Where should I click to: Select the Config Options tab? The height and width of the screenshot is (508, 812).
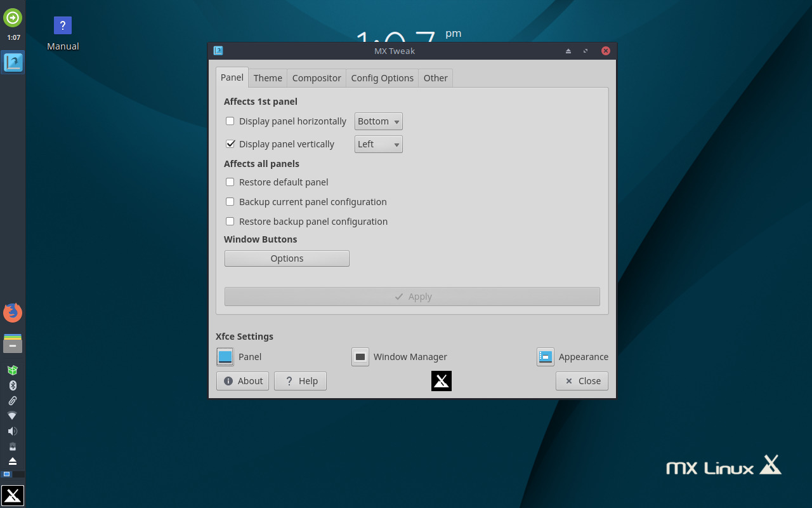coord(382,77)
